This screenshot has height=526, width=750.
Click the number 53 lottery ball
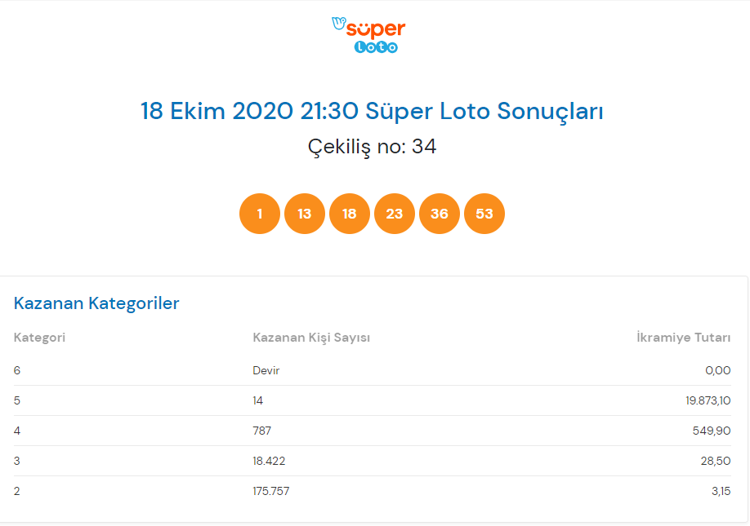(x=484, y=214)
